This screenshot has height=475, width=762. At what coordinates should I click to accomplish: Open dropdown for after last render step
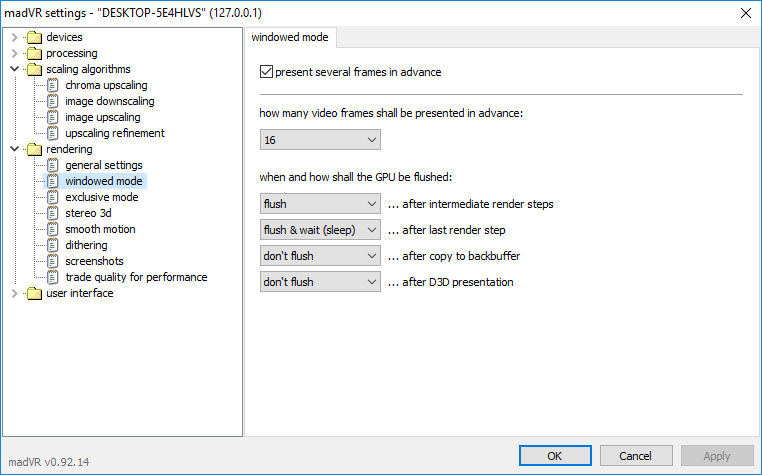coord(320,230)
